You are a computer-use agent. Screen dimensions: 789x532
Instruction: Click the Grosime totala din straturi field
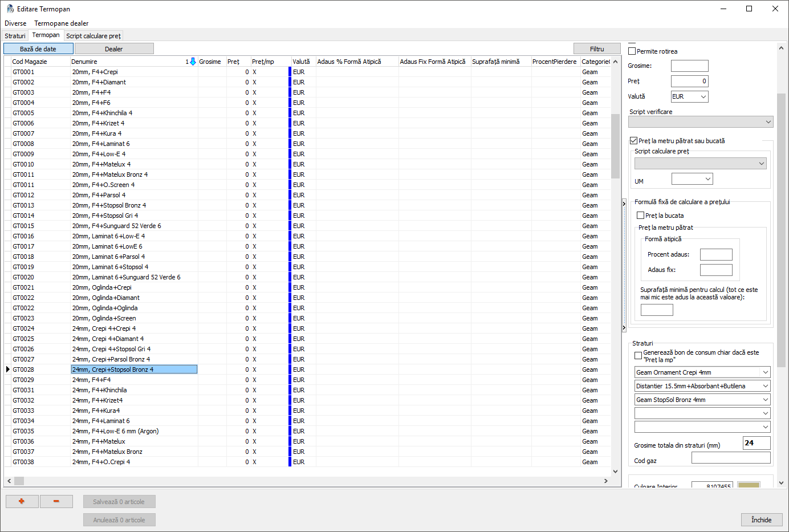[x=757, y=443]
